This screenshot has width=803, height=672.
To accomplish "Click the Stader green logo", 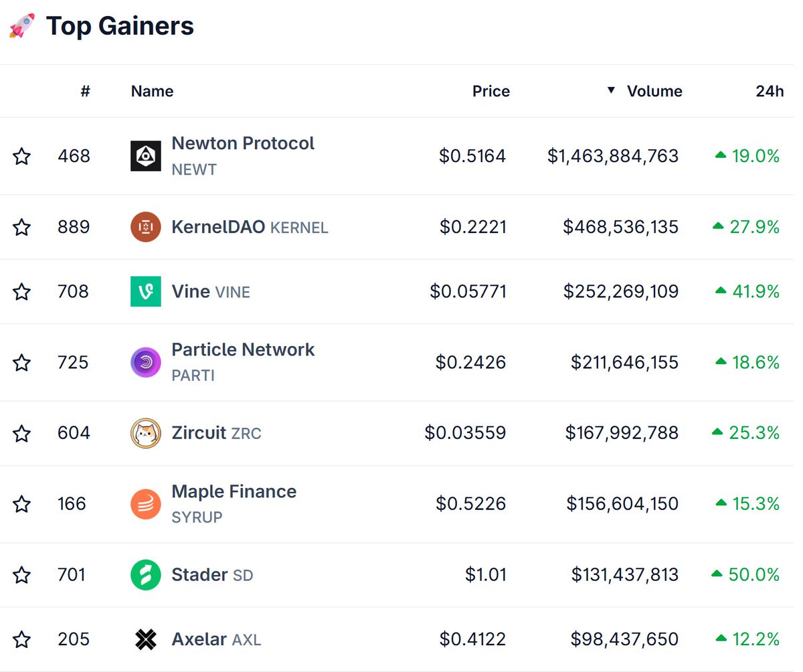I will tap(145, 575).
